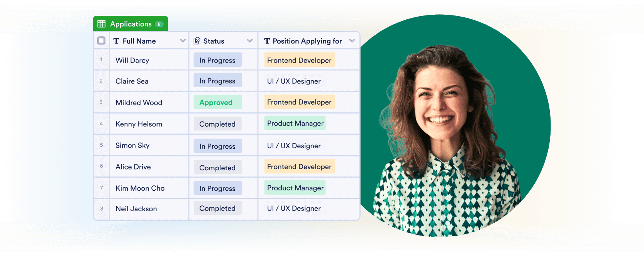
Task: Click row number 8 beside Neil Jackson
Action: (x=102, y=209)
